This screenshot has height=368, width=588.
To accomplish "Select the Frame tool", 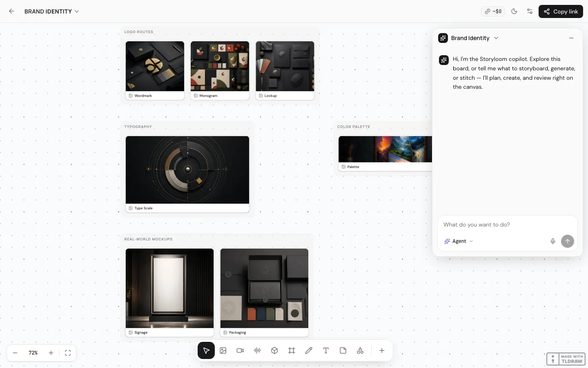I will coord(292,350).
